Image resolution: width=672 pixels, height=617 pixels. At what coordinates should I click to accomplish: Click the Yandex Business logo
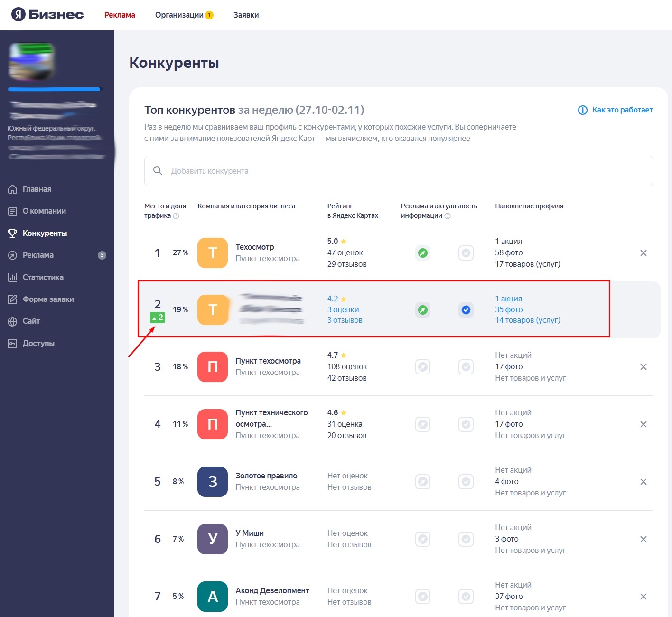[x=47, y=15]
